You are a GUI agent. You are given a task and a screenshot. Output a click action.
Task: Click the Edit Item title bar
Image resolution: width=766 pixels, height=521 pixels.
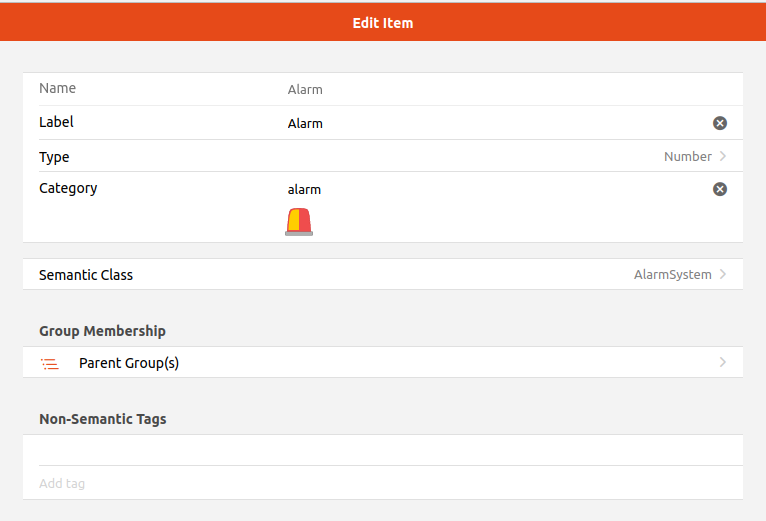pos(383,23)
